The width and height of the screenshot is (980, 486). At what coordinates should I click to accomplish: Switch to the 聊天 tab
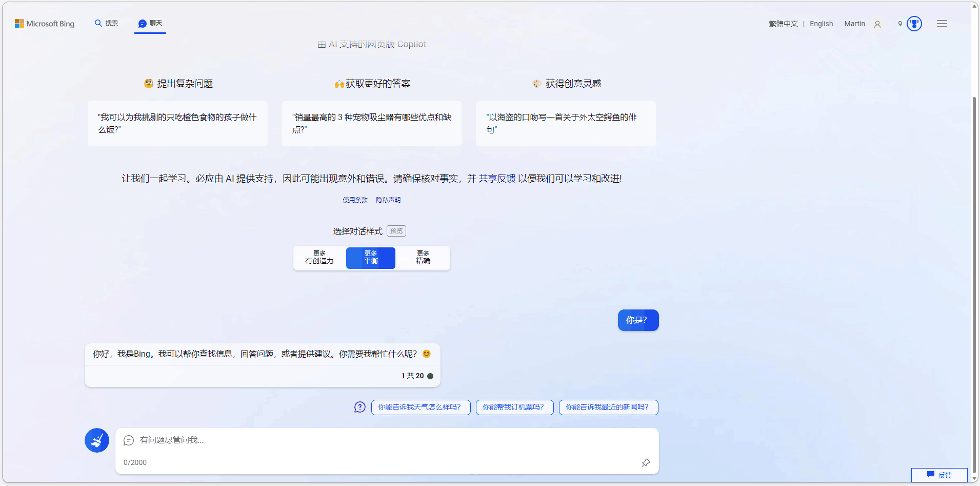(150, 23)
